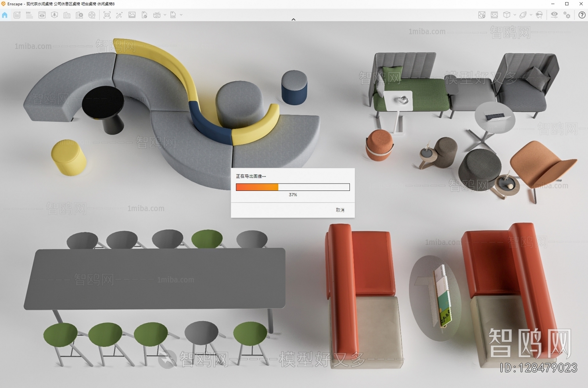Open the help question mark icon
588x388 pixels.
point(582,15)
